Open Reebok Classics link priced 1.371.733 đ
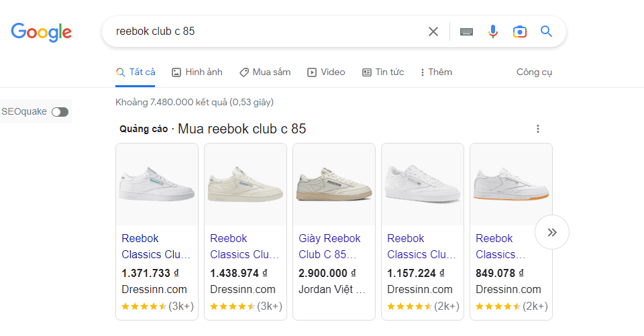The image size is (644, 336). (156, 246)
